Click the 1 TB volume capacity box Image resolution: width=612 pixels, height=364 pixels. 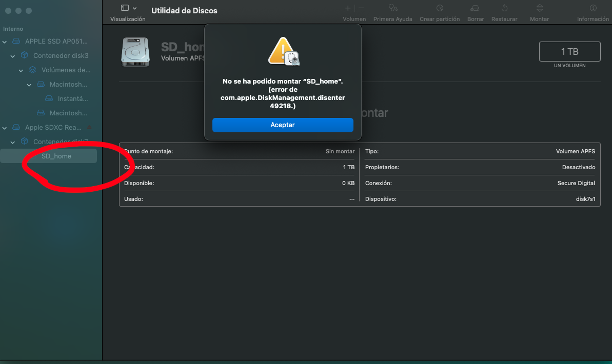coord(569,52)
